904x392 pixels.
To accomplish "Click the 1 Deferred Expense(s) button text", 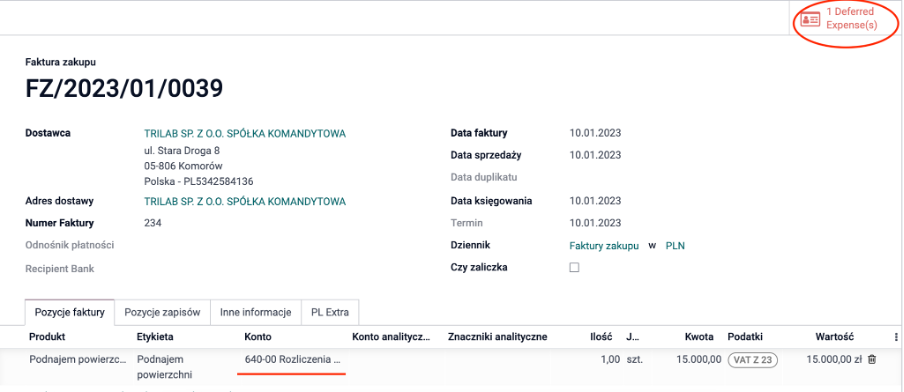I will [852, 18].
